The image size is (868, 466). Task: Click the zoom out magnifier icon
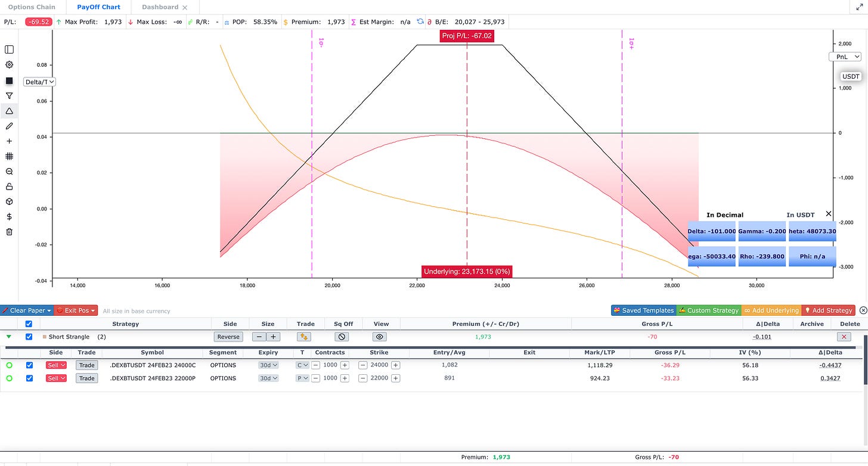coord(9,172)
